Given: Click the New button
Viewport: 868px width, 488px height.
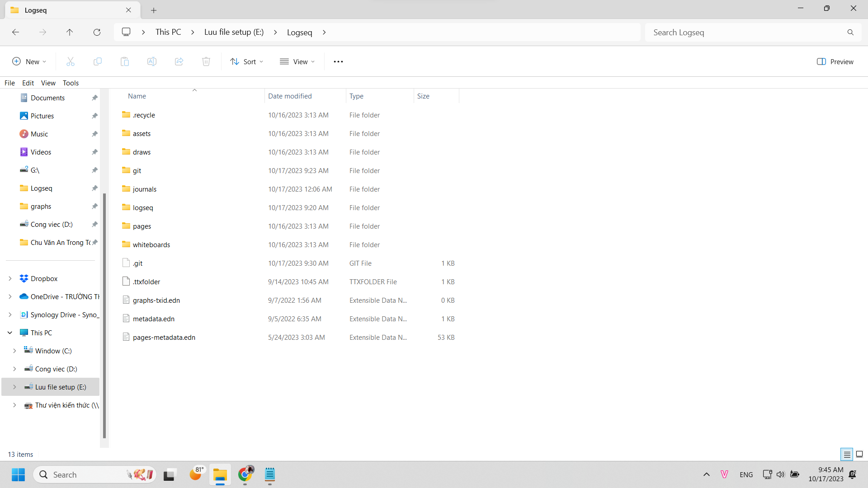Looking at the screenshot, I should click(x=29, y=61).
